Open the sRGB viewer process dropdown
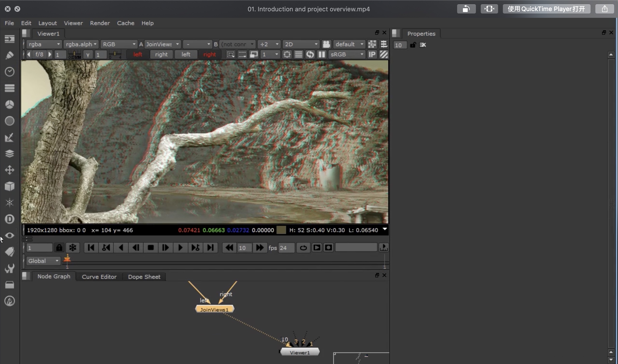This screenshot has width=618, height=364. [346, 54]
